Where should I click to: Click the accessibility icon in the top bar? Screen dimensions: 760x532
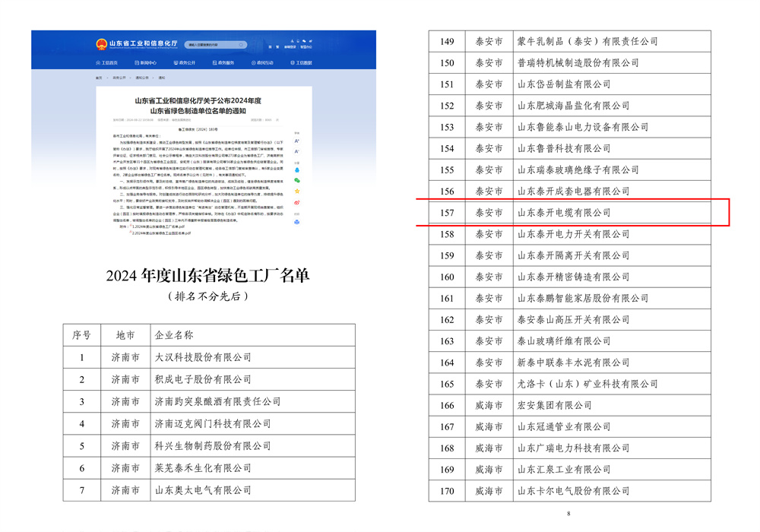292,41
